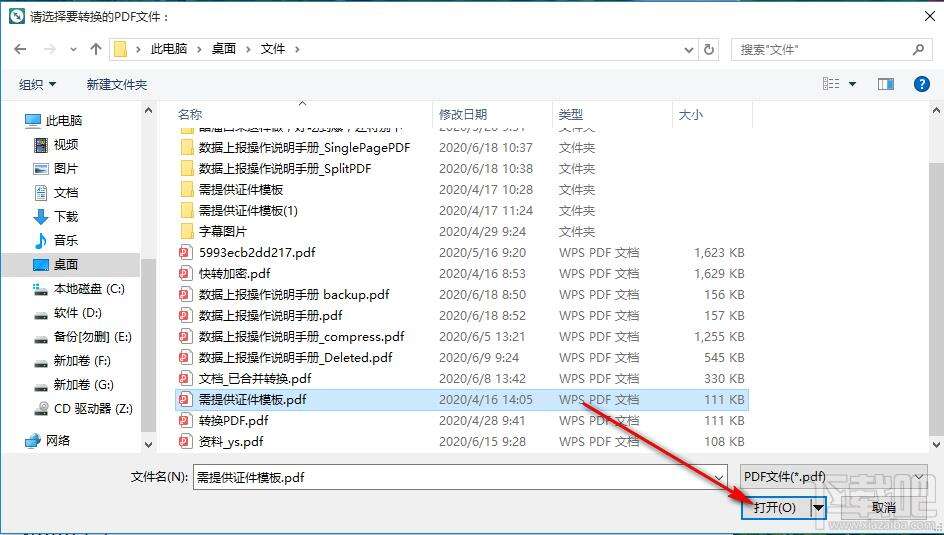The image size is (944, 535).
Task: Open the 组织 menu
Action: (x=37, y=85)
